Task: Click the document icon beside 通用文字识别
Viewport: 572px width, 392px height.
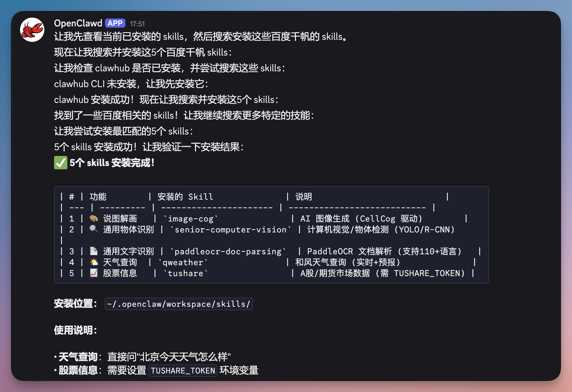Action: [x=94, y=251]
